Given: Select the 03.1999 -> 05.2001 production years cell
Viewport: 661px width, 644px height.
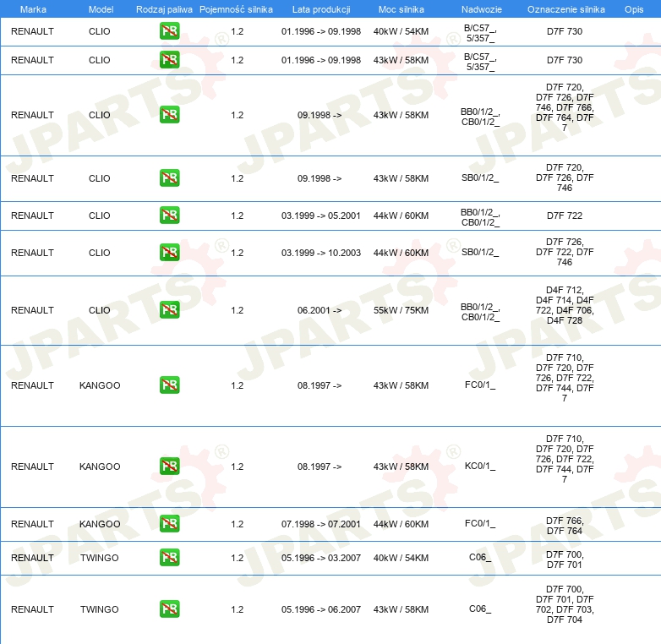Looking at the screenshot, I should tap(321, 216).
